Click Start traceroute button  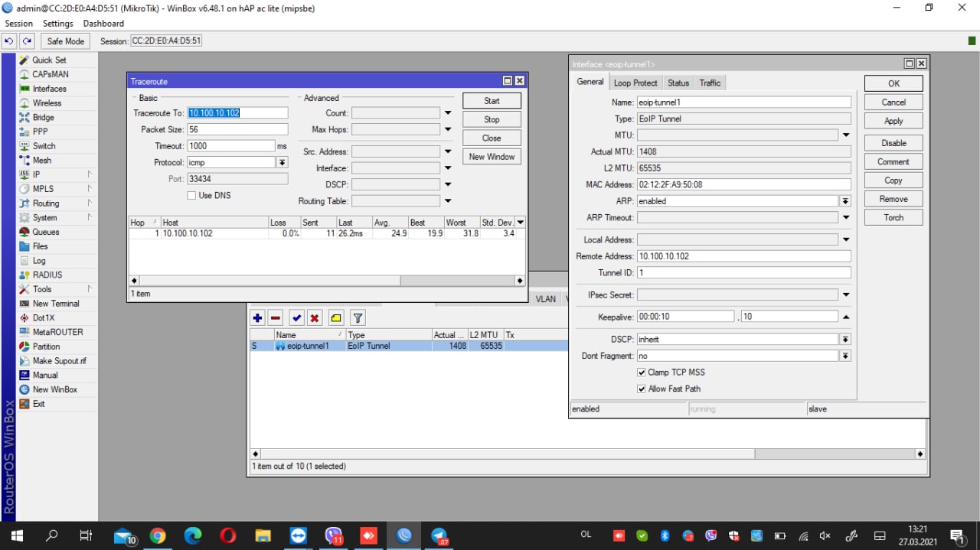coord(492,101)
